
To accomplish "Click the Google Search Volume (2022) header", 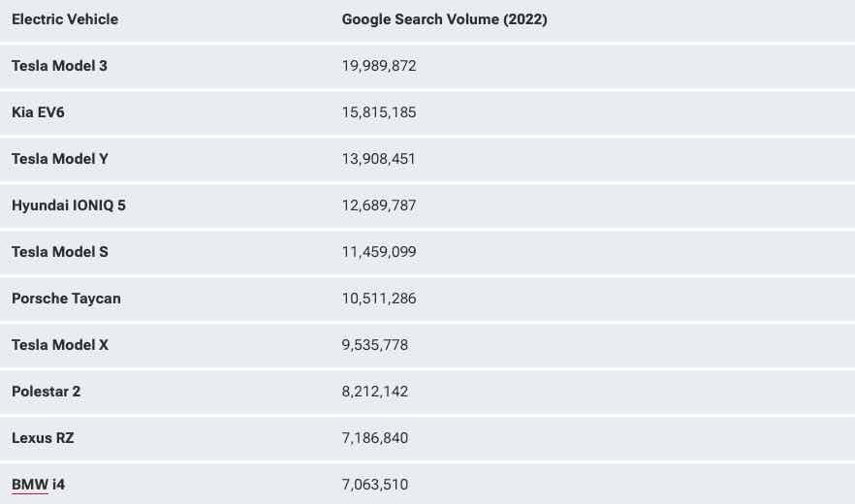I will 444,19.
